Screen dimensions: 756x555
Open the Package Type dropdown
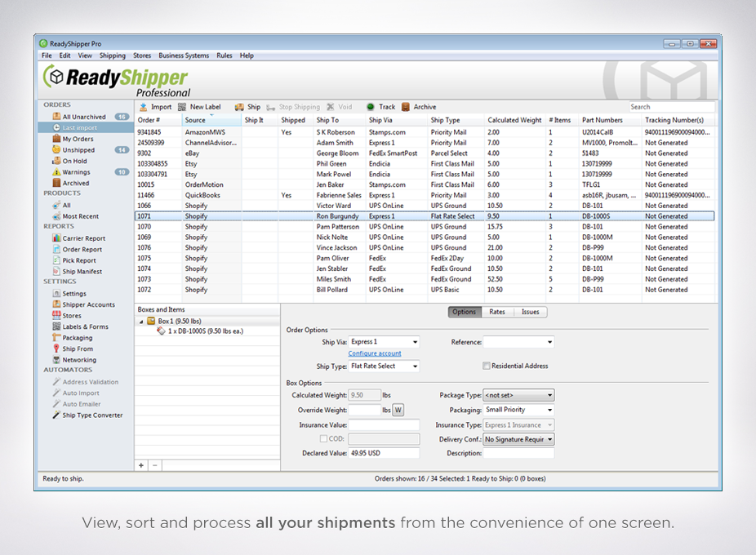[518, 395]
